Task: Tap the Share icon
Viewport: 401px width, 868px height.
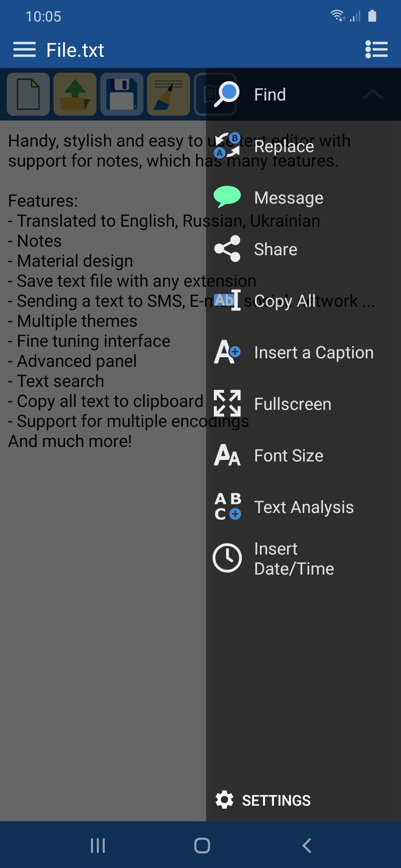Action: tap(227, 249)
